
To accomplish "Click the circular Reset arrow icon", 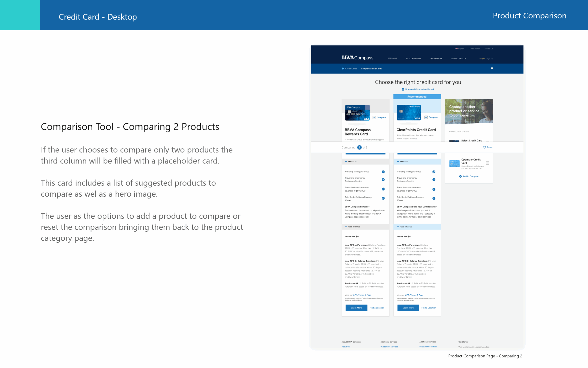I will click(484, 147).
